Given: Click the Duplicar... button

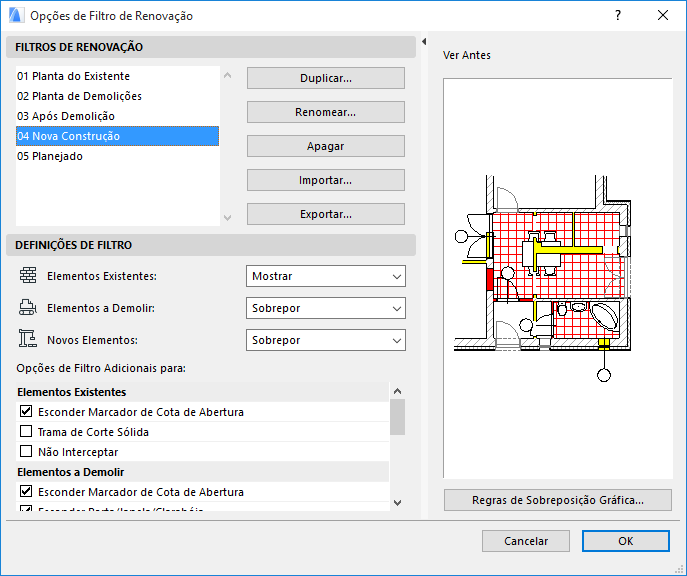Looking at the screenshot, I should click(325, 78).
